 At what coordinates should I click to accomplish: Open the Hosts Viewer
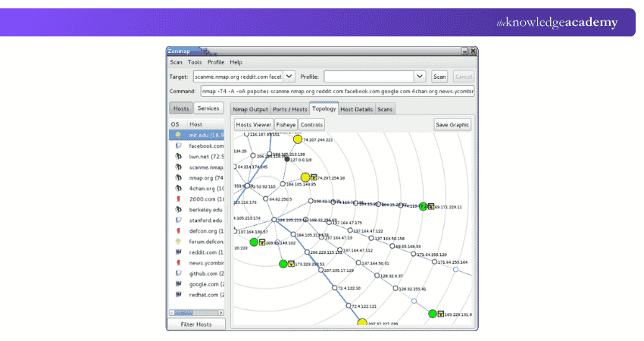point(253,124)
